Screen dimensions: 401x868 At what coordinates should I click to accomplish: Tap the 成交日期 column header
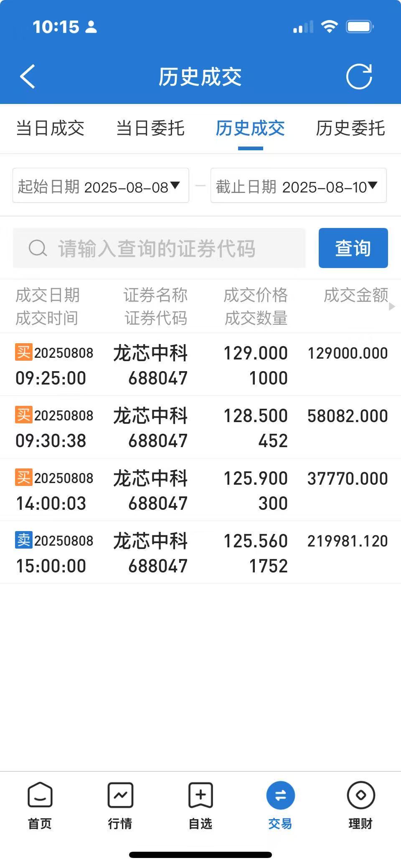(48, 295)
